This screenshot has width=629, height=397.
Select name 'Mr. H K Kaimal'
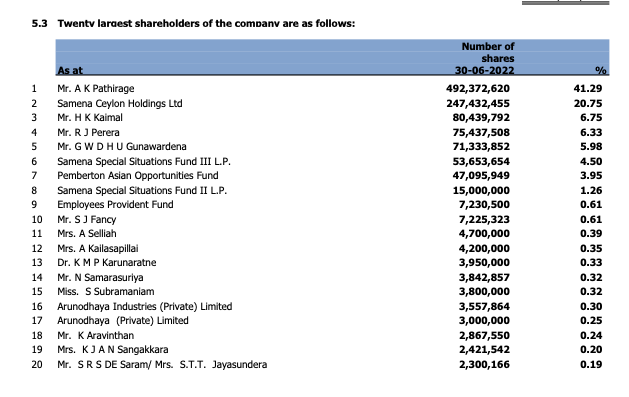tap(90, 117)
